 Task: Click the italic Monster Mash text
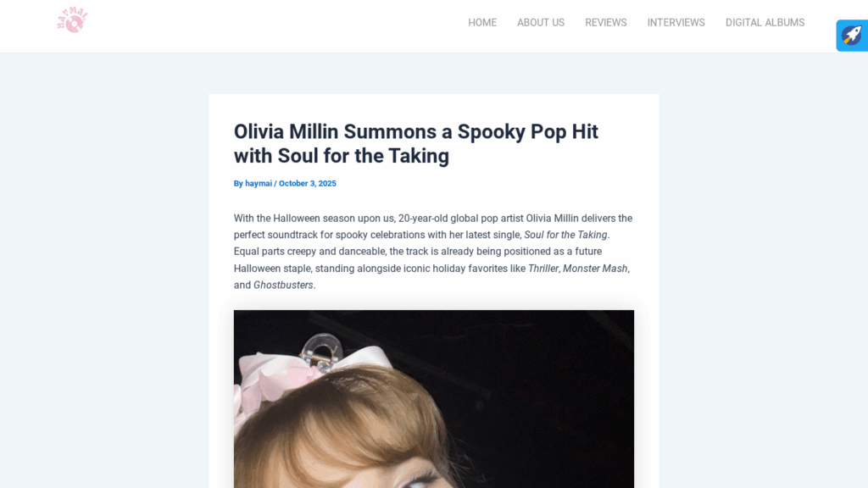pyautogui.click(x=595, y=269)
